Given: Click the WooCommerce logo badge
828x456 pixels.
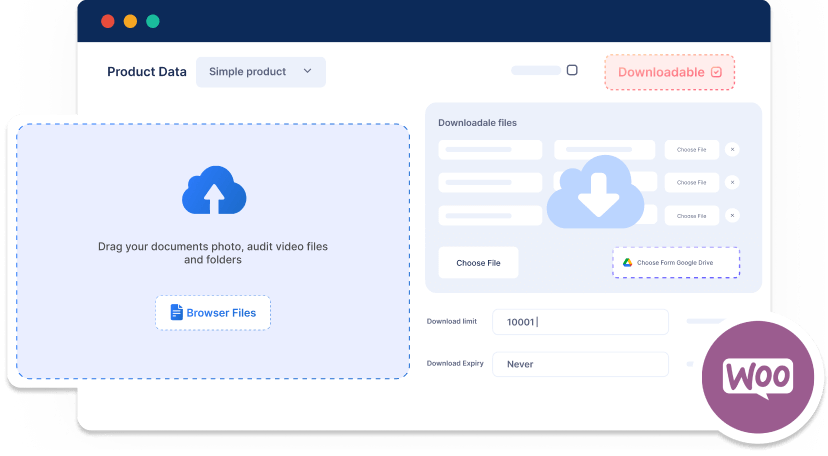Looking at the screenshot, I should [x=758, y=378].
